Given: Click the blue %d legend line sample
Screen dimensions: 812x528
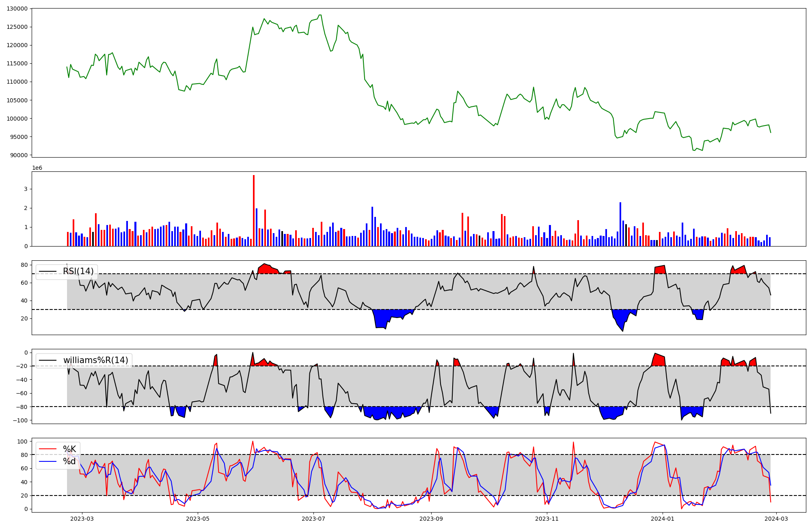Looking at the screenshot, I should click(x=48, y=462).
